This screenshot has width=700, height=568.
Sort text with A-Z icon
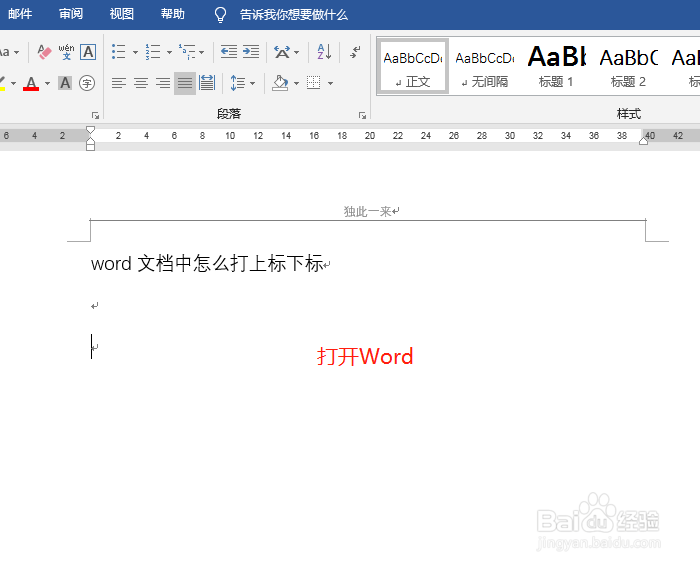coord(324,52)
